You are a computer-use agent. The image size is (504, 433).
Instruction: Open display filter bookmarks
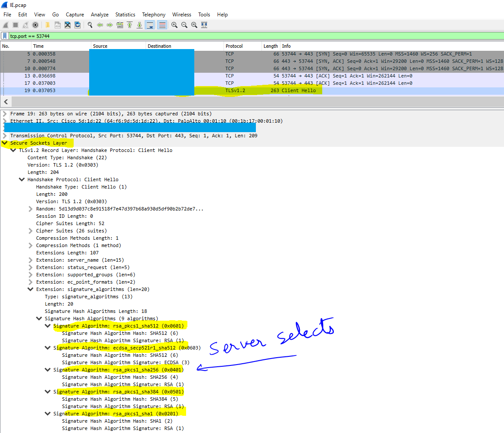[4, 35]
